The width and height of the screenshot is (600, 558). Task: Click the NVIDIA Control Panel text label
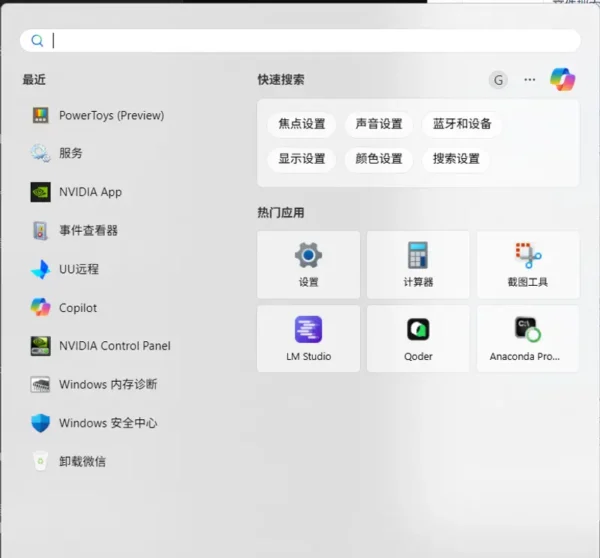(115, 346)
